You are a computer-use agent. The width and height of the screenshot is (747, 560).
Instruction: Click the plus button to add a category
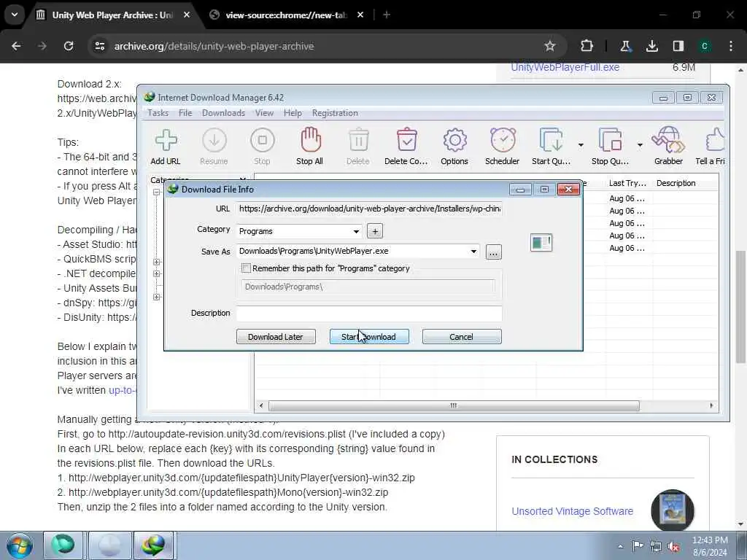pos(375,231)
